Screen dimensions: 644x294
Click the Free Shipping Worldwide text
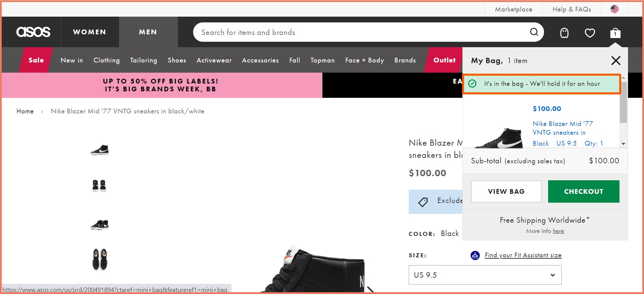[544, 220]
